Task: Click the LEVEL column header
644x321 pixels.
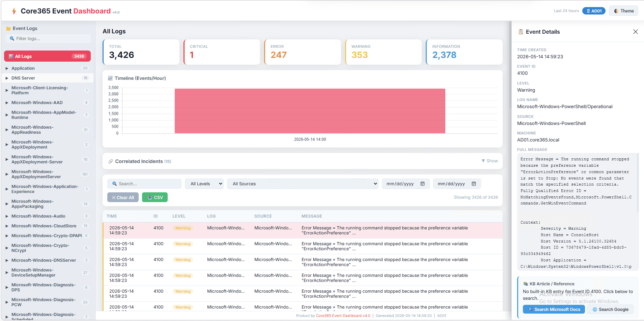Action: click(179, 216)
